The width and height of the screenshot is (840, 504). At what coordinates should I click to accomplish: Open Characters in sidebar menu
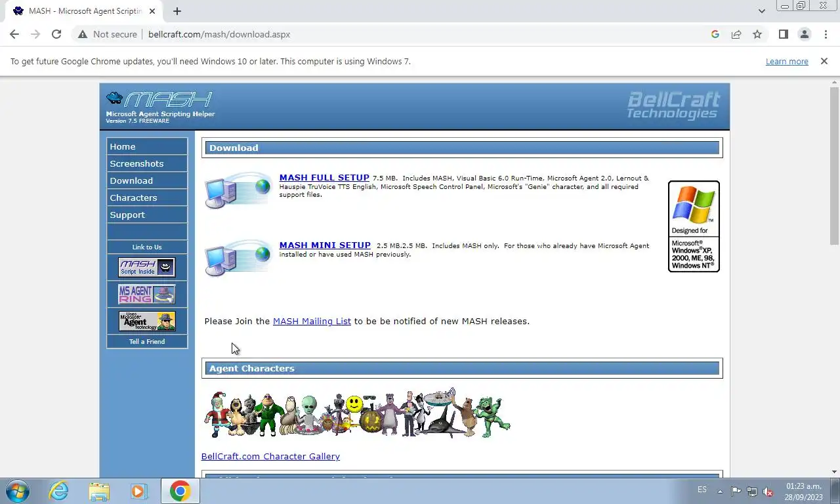pos(147,198)
